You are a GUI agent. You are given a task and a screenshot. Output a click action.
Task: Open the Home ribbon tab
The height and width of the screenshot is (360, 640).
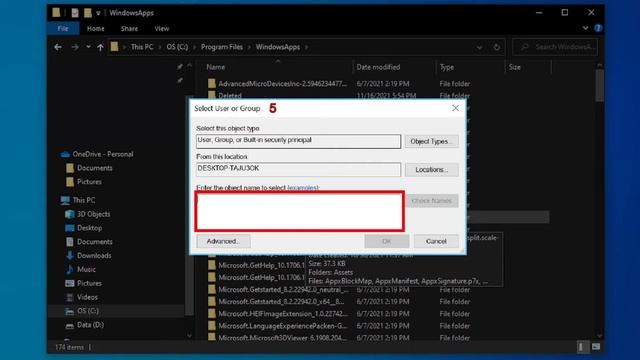(96, 29)
